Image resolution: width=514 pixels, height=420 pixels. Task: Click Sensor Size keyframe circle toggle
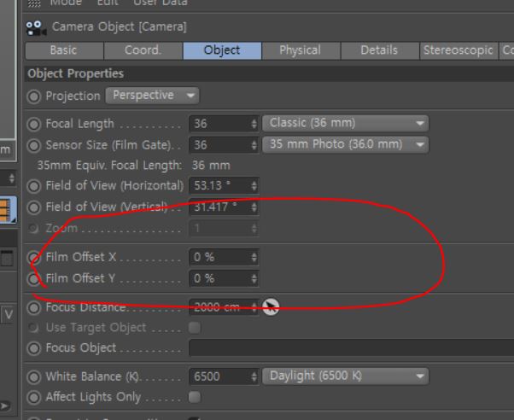[34, 146]
